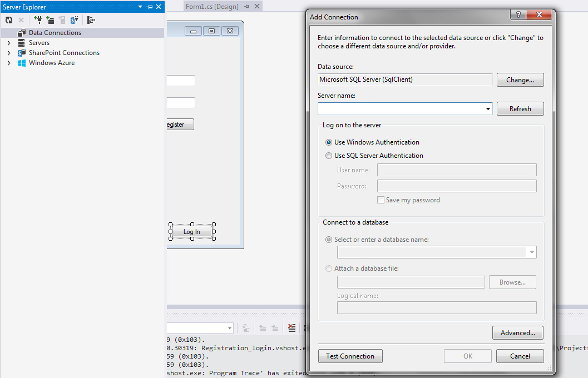The height and width of the screenshot is (378, 588).
Task: Expand the SharePoint Connections tree node
Action: (9, 53)
